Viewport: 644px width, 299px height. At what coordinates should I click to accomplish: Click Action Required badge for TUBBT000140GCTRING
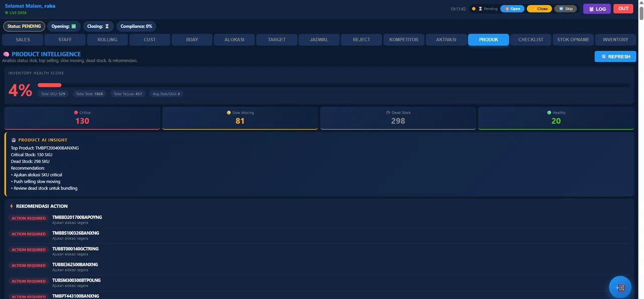pyautogui.click(x=29, y=250)
